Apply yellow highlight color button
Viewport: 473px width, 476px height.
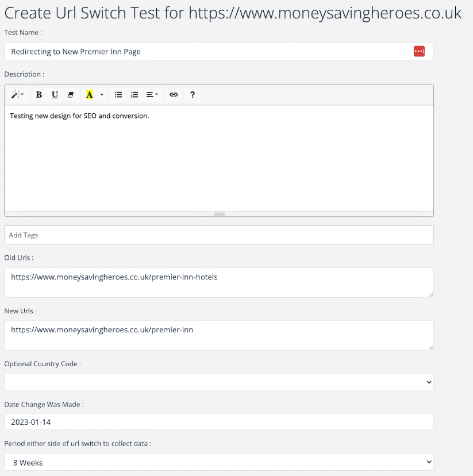[90, 95]
